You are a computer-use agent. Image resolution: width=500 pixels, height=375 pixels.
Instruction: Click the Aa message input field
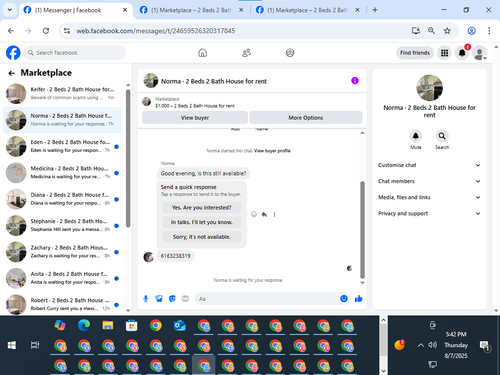[272, 299]
